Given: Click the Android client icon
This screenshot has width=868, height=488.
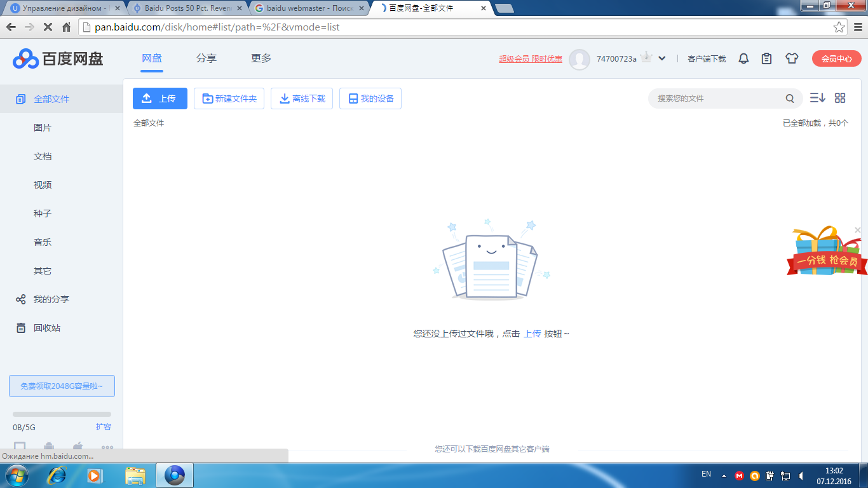Looking at the screenshot, I should (x=48, y=446).
